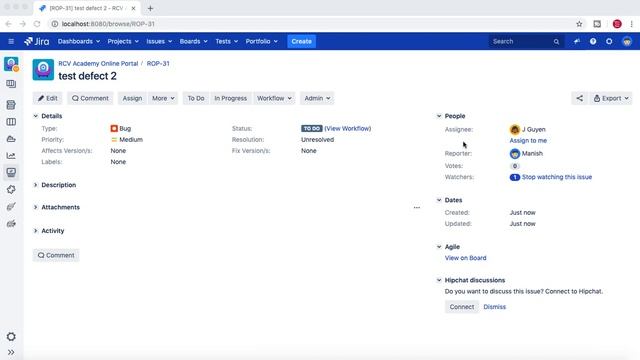The image size is (640, 360).
Task: Open the issues list sidebar icon
Action: [11, 105]
